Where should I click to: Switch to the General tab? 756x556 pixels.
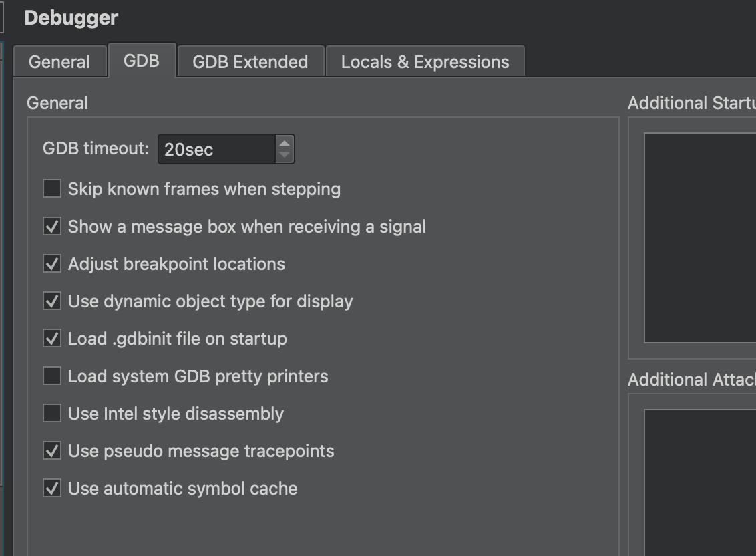(60, 61)
